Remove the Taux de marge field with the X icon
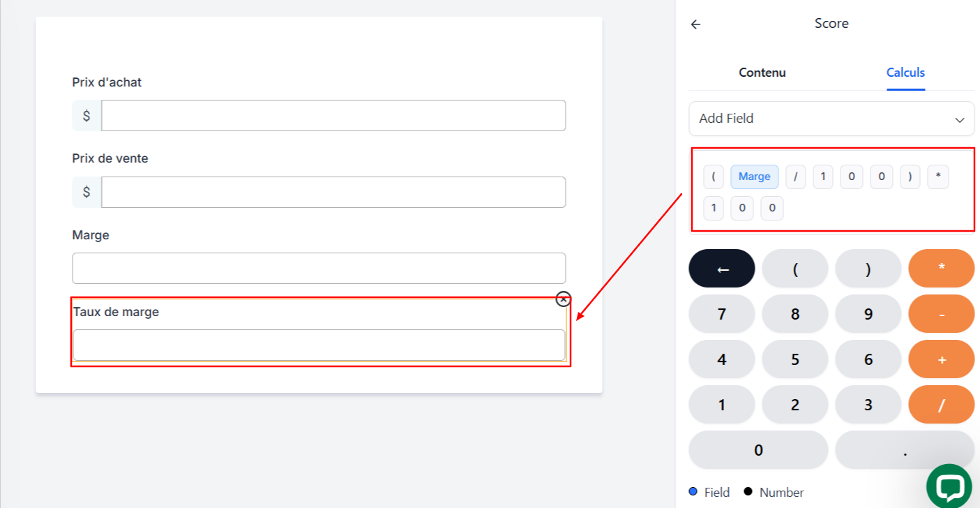 564,299
